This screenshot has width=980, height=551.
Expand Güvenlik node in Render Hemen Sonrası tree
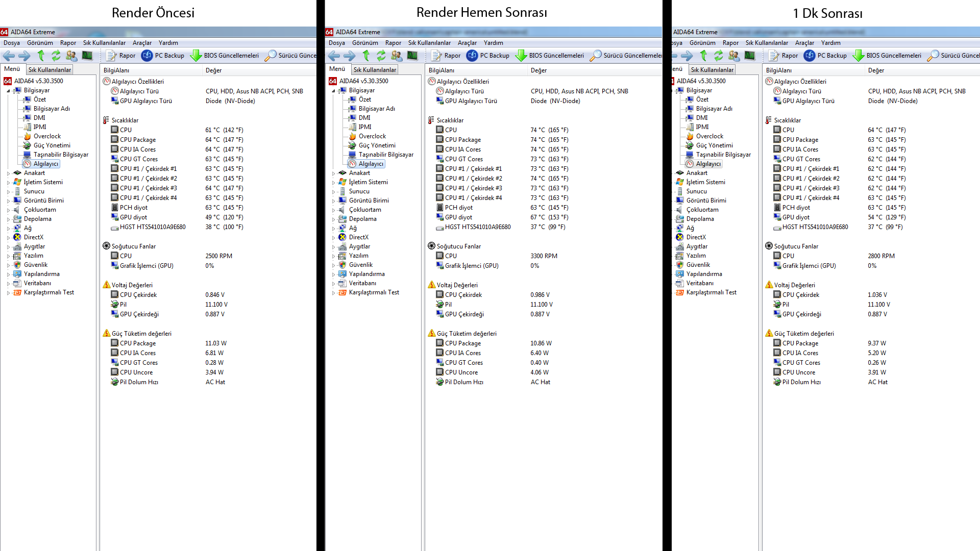coord(333,265)
